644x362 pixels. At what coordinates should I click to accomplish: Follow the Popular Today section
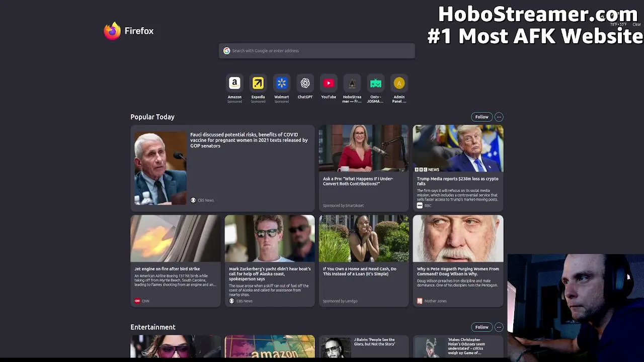click(481, 117)
